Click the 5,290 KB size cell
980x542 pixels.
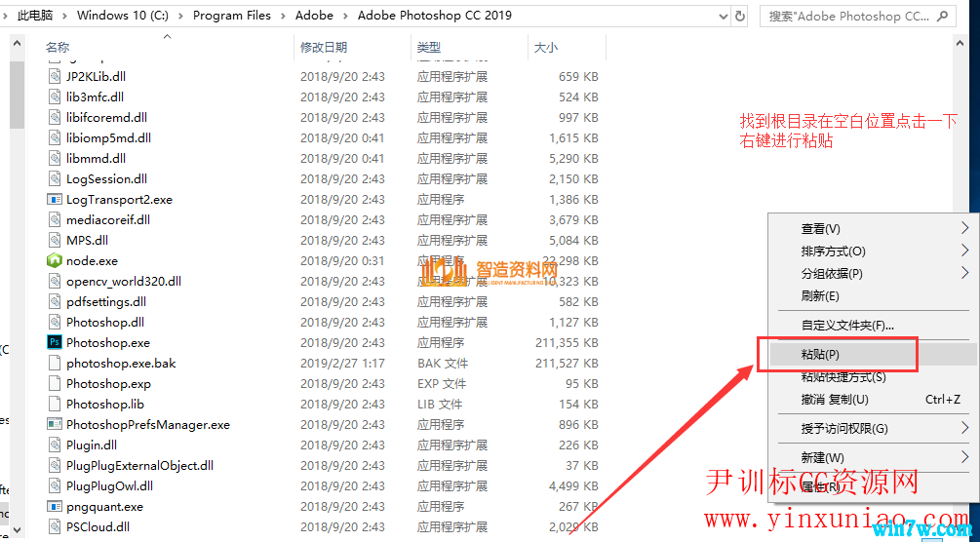tap(573, 158)
